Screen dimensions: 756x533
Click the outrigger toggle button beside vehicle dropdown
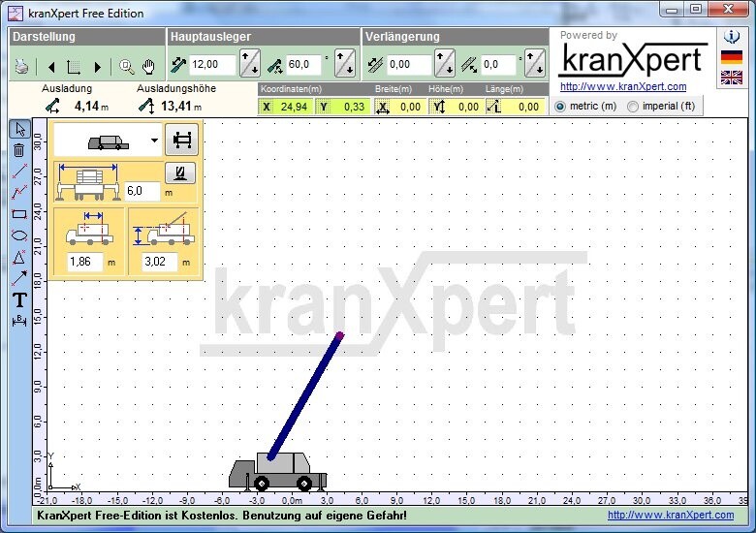coord(182,140)
